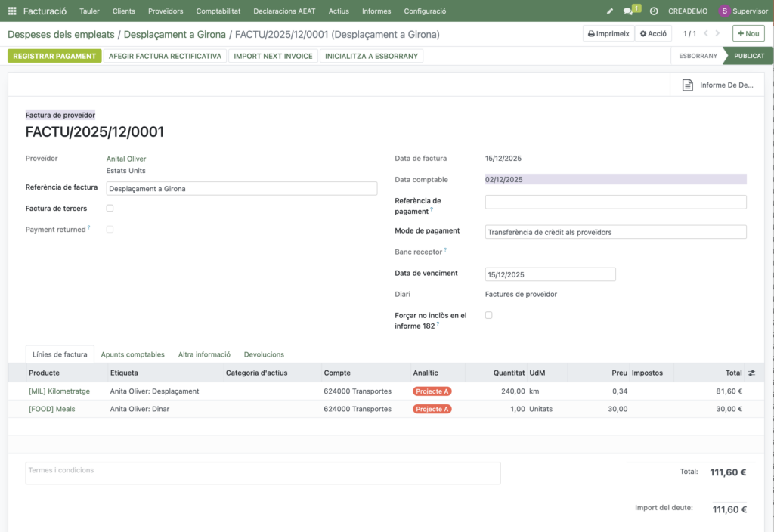Click the Supervisor user avatar

pos(724,11)
